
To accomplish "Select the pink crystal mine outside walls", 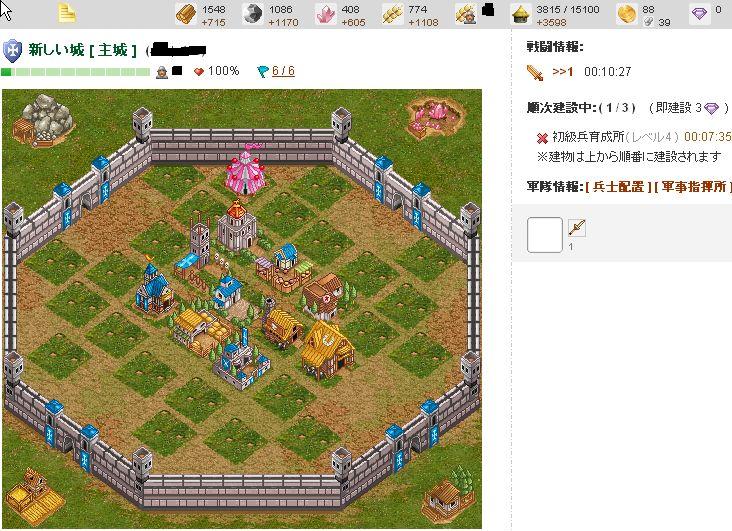I will [x=435, y=118].
